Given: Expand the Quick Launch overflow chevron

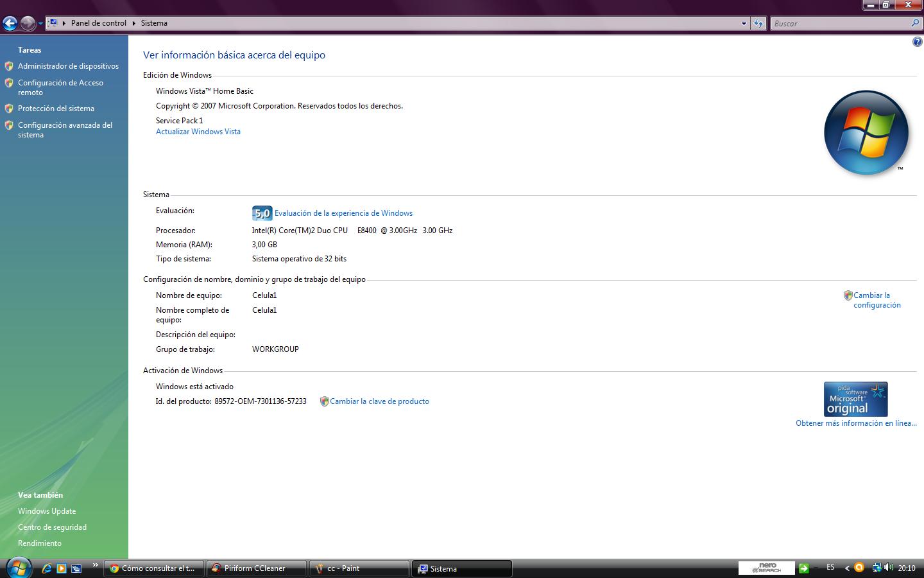Looking at the screenshot, I should 96,565.
